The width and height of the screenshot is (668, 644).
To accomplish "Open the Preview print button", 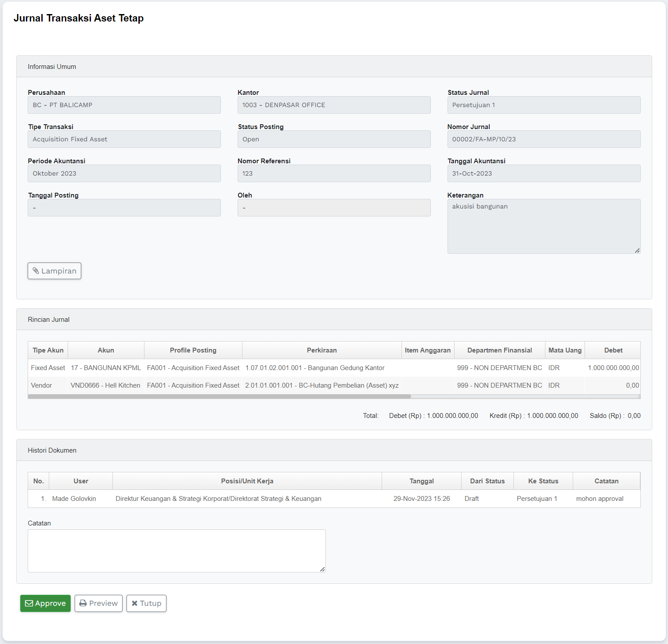I will [x=98, y=603].
